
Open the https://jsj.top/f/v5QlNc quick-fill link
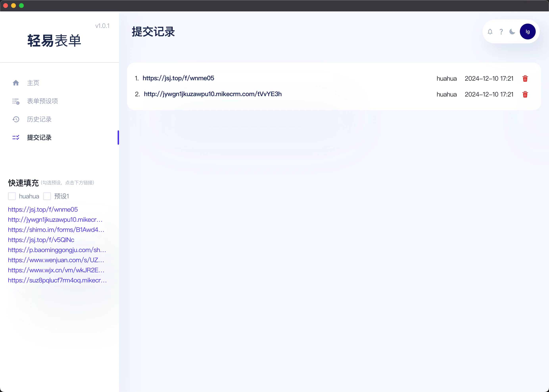click(41, 240)
